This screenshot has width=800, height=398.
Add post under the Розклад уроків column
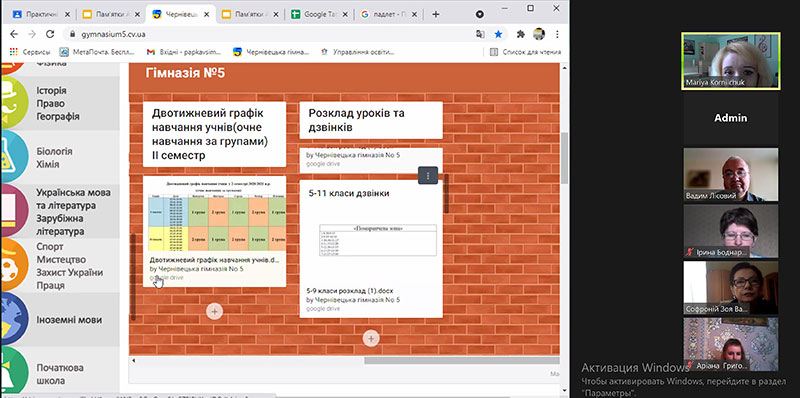(371, 338)
